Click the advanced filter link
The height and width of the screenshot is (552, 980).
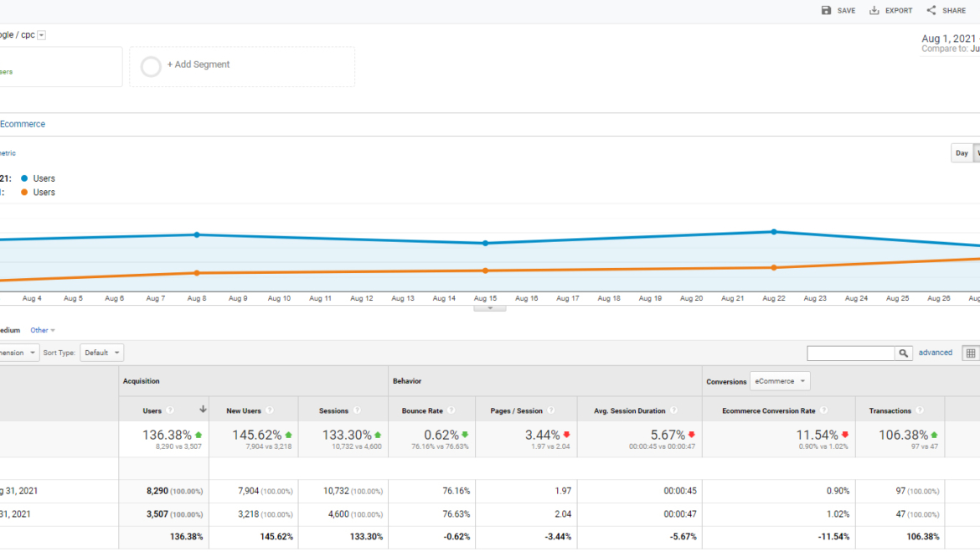tap(935, 353)
